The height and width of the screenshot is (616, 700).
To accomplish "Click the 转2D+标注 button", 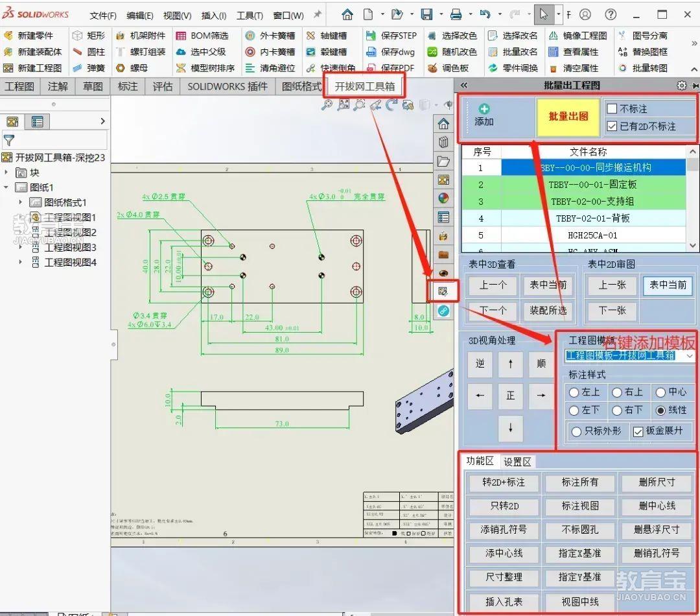I will (x=503, y=482).
